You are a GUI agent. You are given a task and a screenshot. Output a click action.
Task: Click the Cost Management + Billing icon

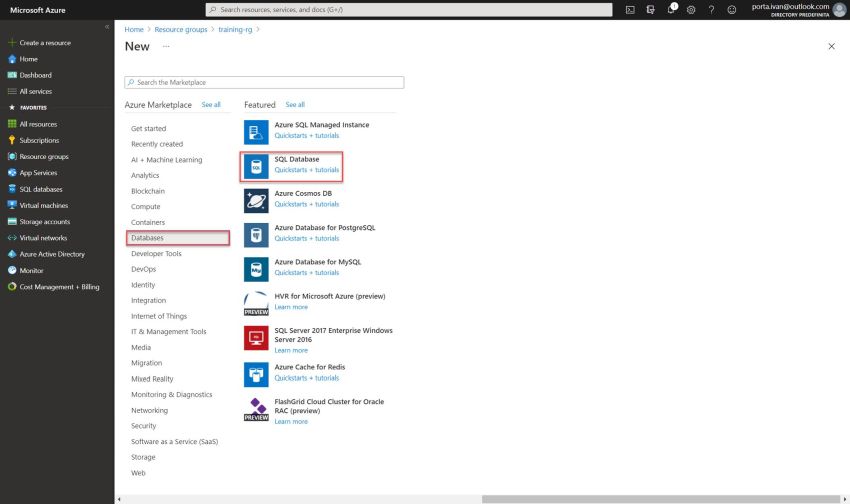[12, 286]
